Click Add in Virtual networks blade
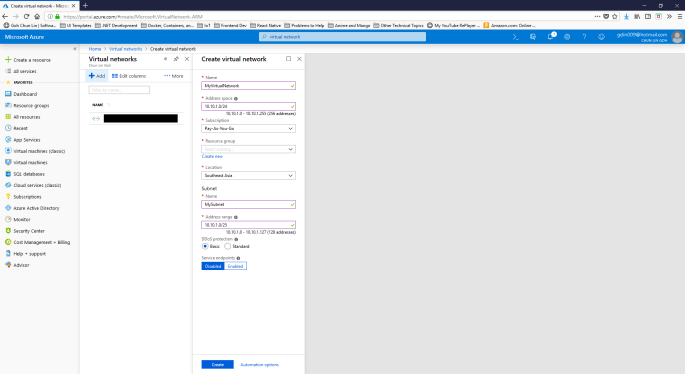The width and height of the screenshot is (685, 374). pos(97,76)
